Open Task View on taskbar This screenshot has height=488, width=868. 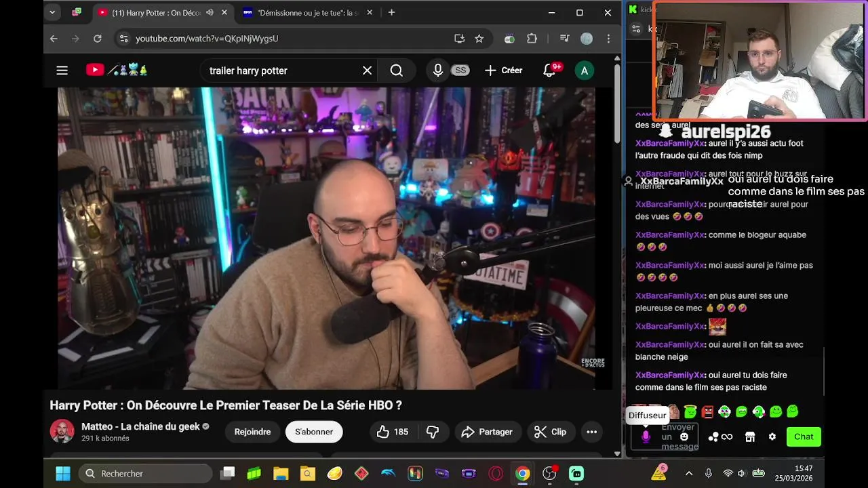227,473
